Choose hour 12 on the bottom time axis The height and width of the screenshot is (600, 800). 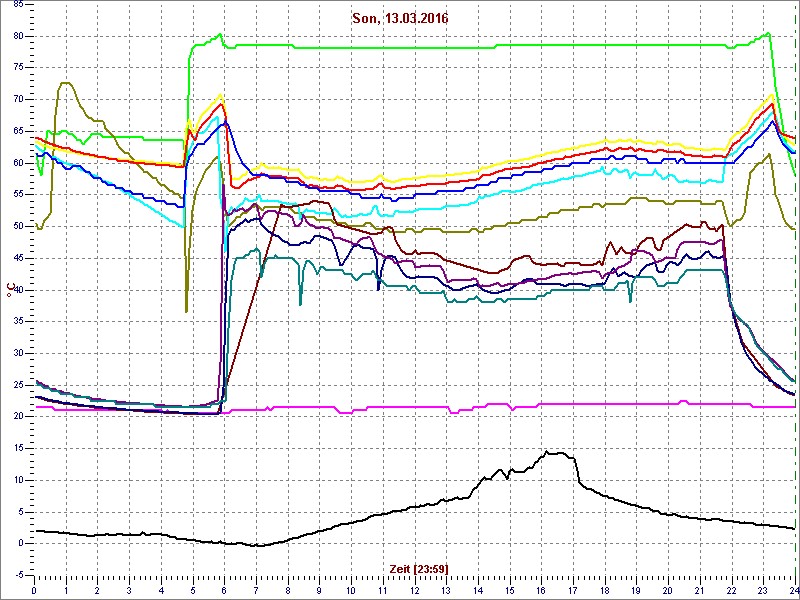tap(414, 591)
